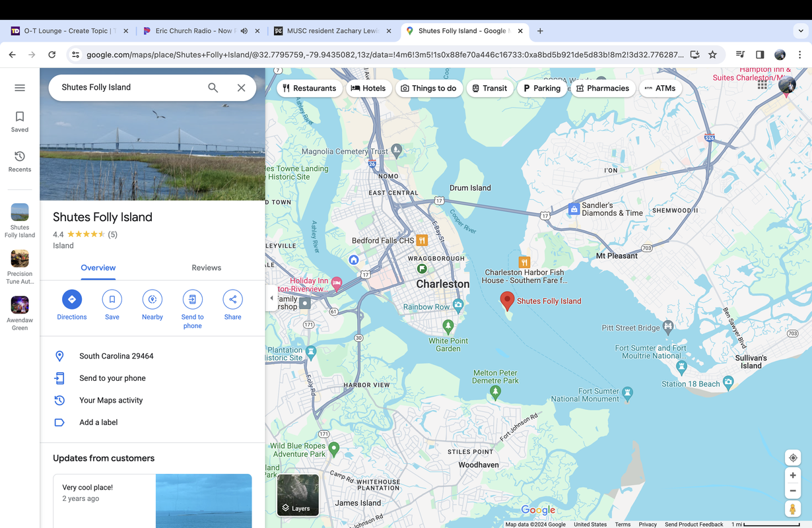Filter map by Transit
Screen dimensions: 812x528
click(490, 88)
